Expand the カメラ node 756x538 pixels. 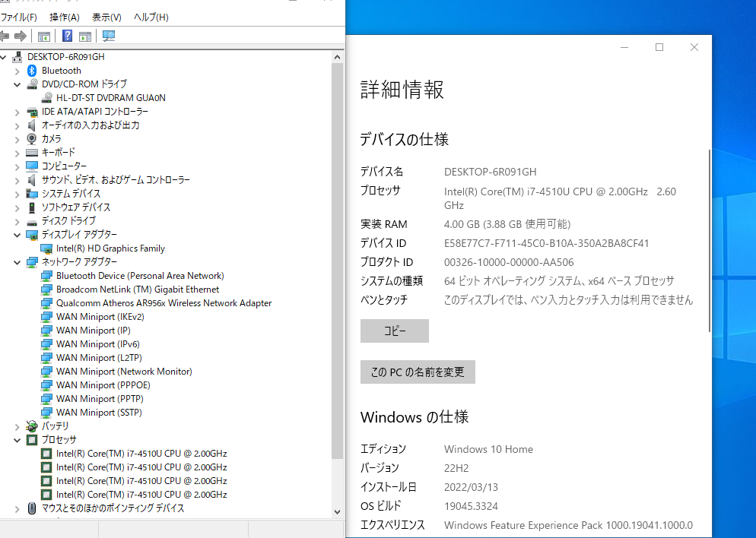17,140
